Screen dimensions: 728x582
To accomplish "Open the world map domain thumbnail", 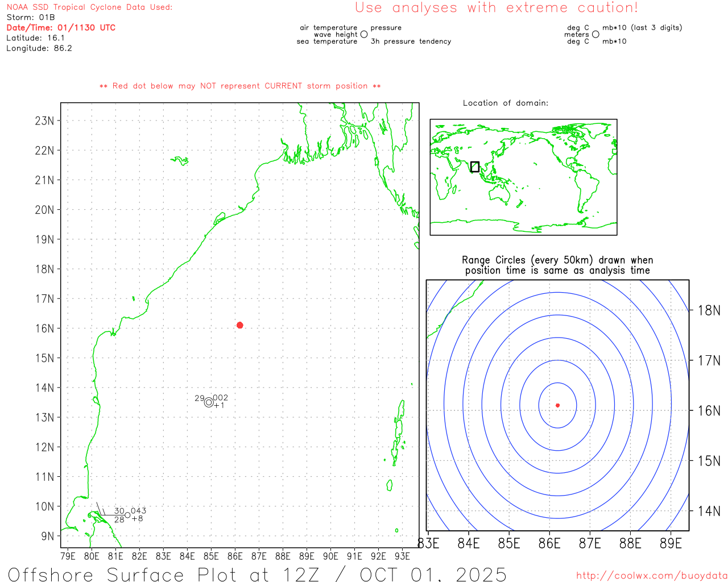I will coord(523,177).
